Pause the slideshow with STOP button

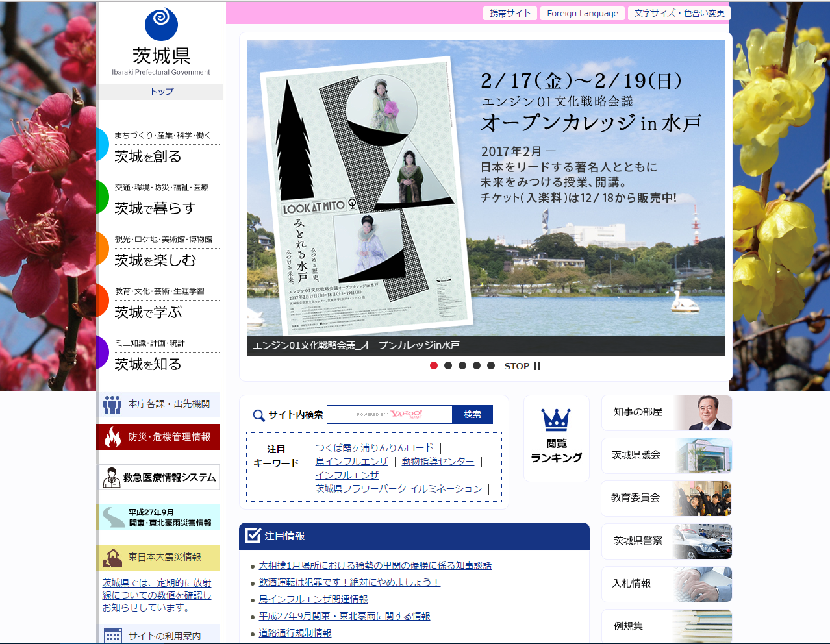tap(522, 366)
